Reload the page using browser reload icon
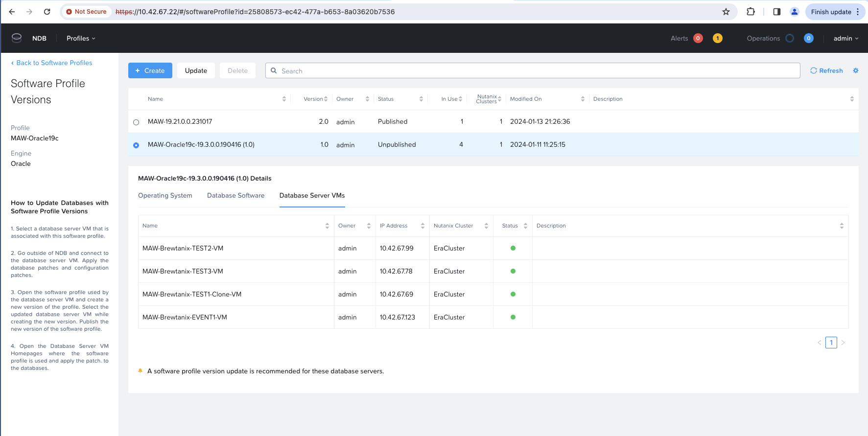Screen dimensions: 868x436 tap(47, 12)
